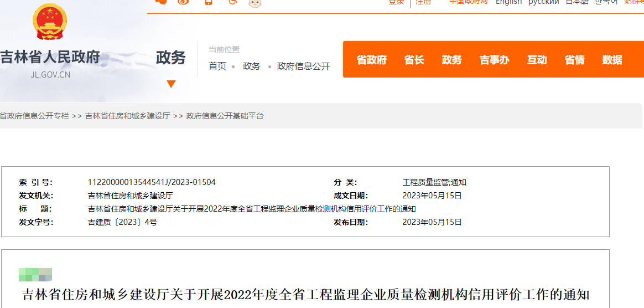Click the 分类 field label
Screen dimensions: 644x308
[x=345, y=182]
